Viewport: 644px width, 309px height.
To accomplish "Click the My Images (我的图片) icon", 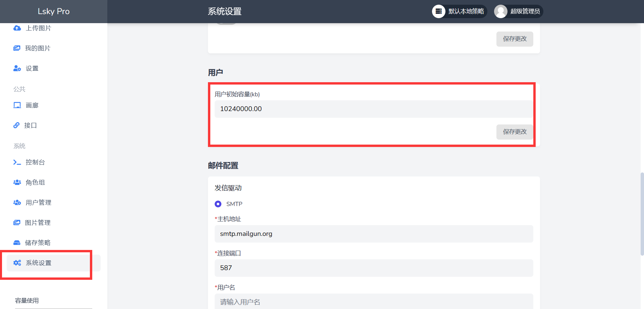I will pyautogui.click(x=17, y=48).
